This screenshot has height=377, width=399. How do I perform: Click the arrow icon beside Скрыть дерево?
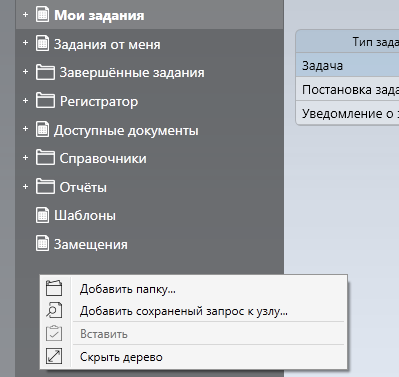[54, 356]
